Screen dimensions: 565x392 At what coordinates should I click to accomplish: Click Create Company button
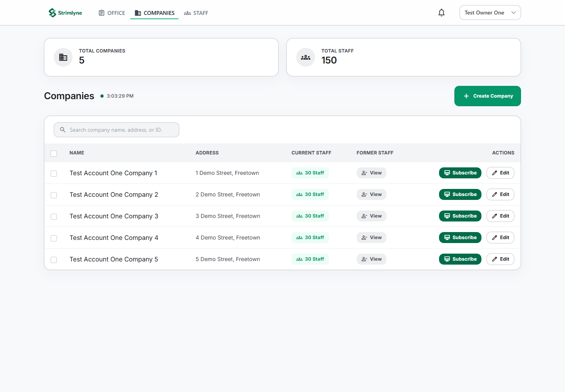click(488, 96)
